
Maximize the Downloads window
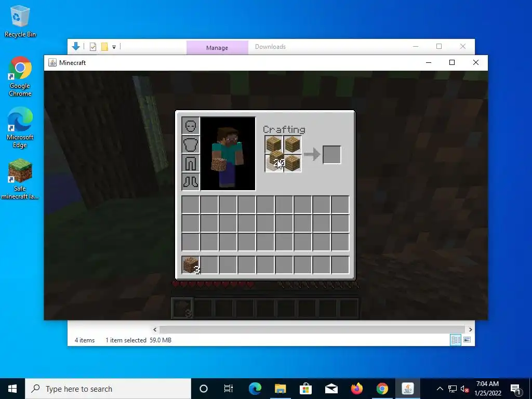coord(439,46)
